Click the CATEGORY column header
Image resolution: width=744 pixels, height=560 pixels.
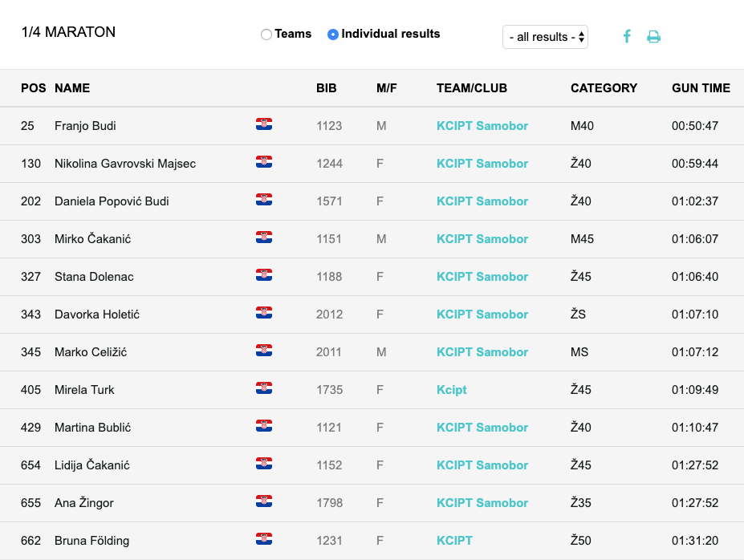[604, 88]
